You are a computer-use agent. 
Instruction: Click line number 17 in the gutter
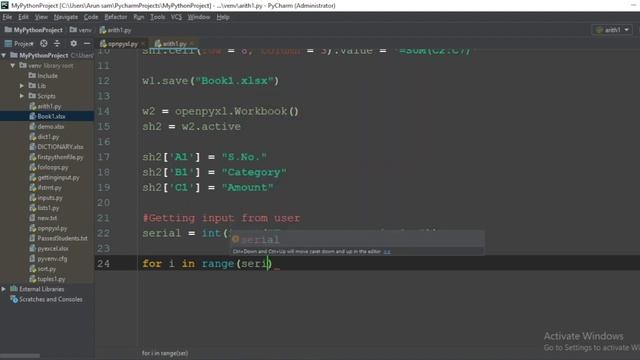coord(104,157)
